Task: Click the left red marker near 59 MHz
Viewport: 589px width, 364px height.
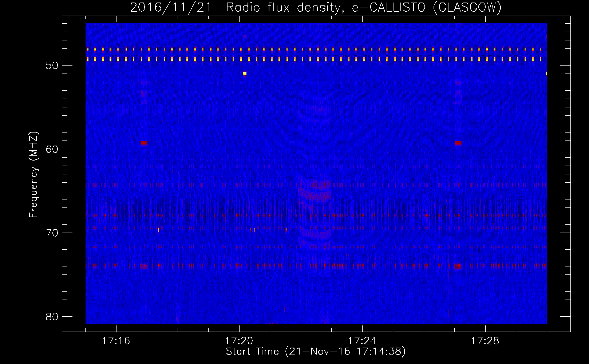Action: click(x=144, y=143)
